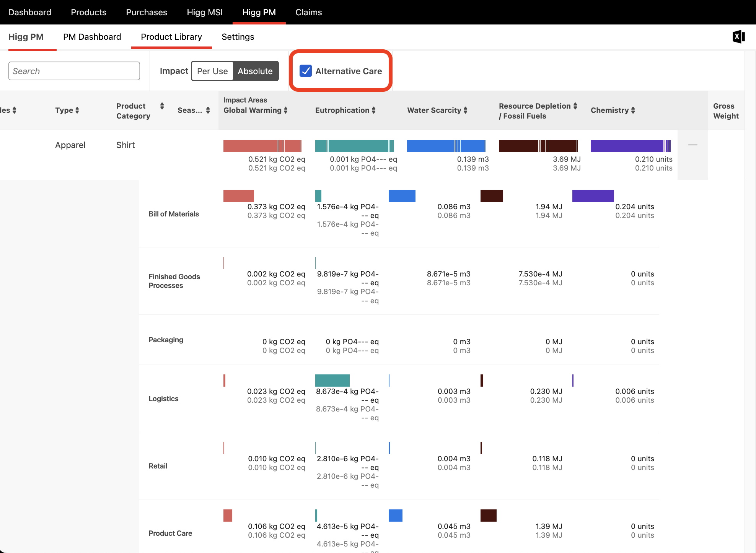Click the Packaging row label
This screenshot has width=756, height=553.
point(166,340)
